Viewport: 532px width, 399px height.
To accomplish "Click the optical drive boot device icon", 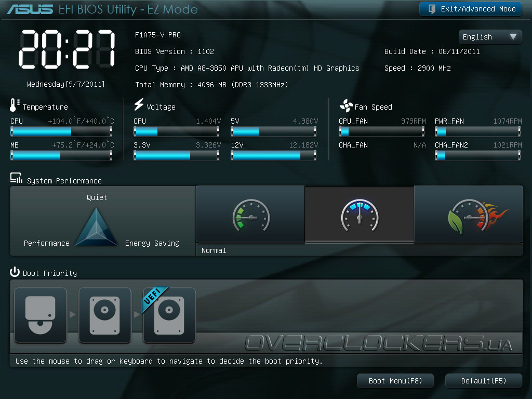I will pos(41,315).
